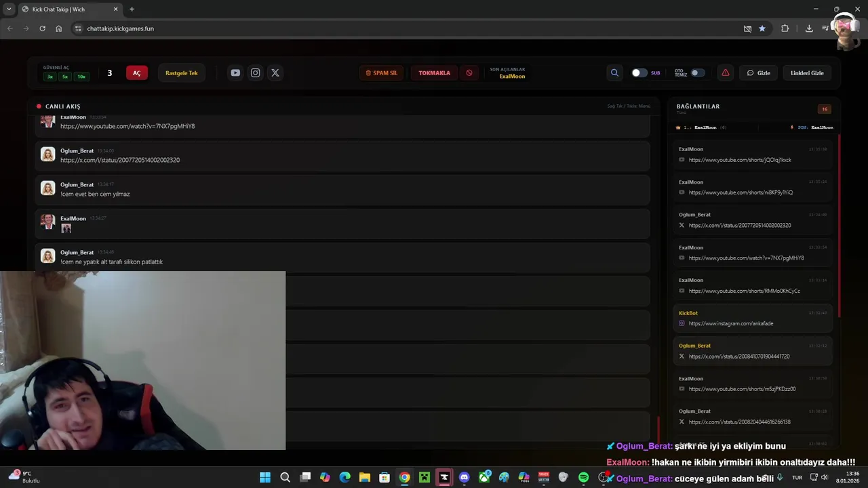Screen dimensions: 868x488
Task: Open Windows Start menu
Action: [x=265, y=477]
